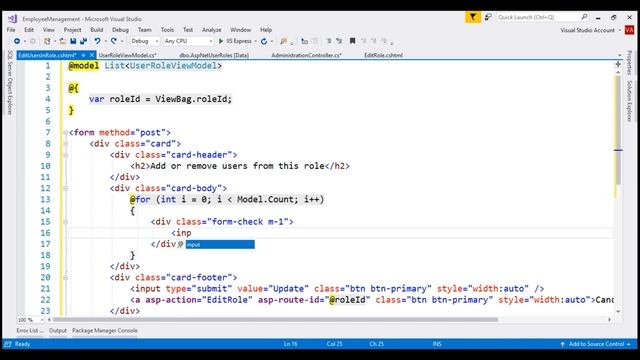
Task: Open the File menu
Action: (x=11, y=30)
